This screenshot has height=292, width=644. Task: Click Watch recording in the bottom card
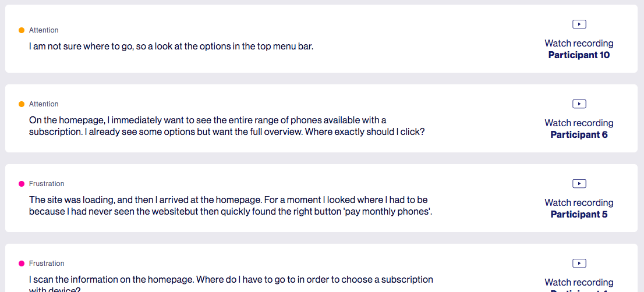click(579, 282)
